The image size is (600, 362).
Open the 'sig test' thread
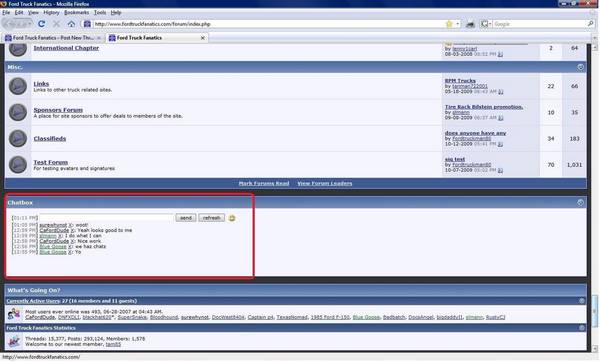[455, 159]
